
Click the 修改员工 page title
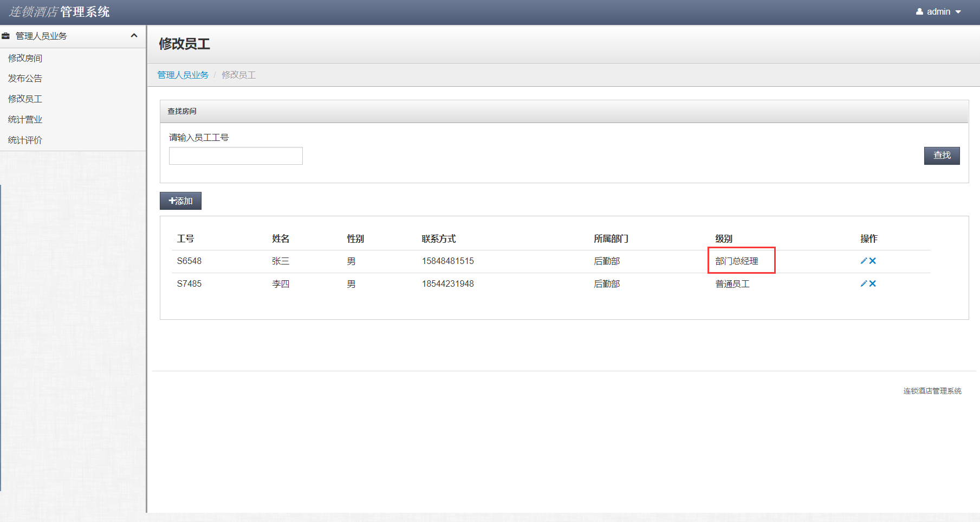(184, 44)
